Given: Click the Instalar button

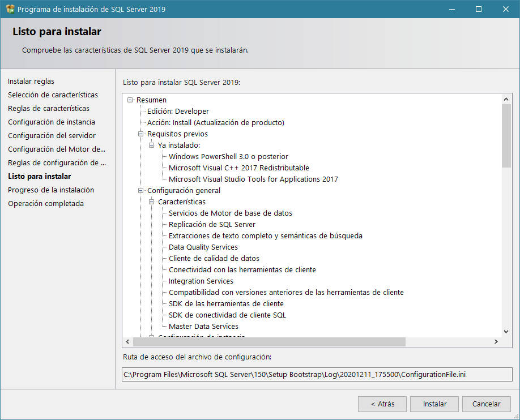Looking at the screenshot, I should (x=434, y=404).
